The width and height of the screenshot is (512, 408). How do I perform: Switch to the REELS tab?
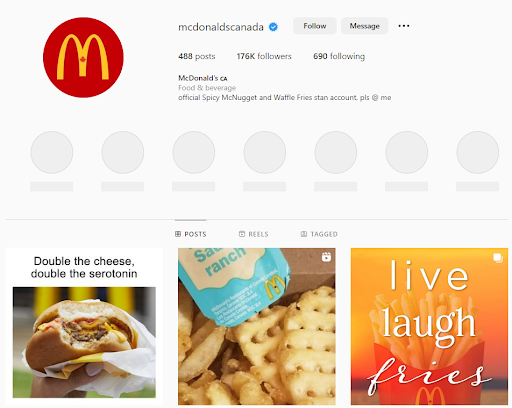[x=254, y=234]
